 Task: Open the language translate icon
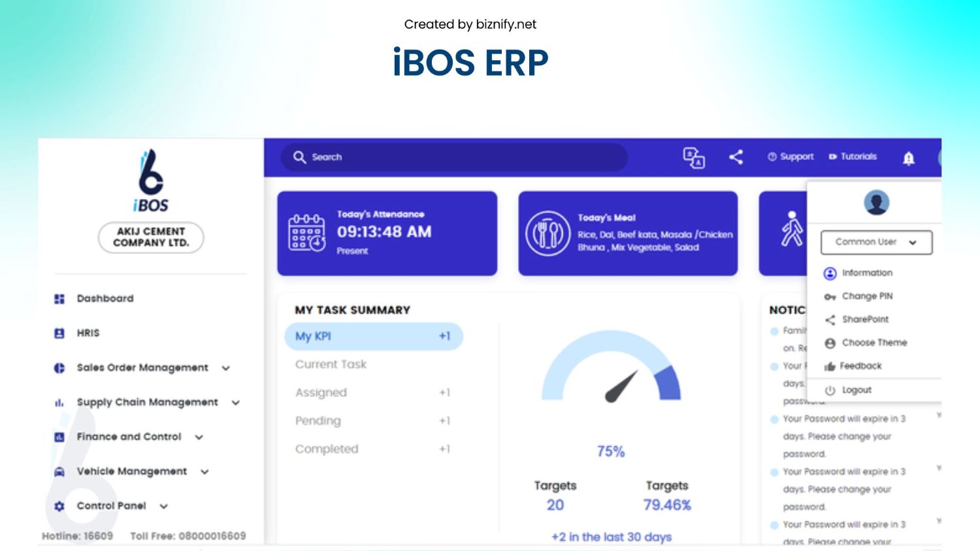694,157
